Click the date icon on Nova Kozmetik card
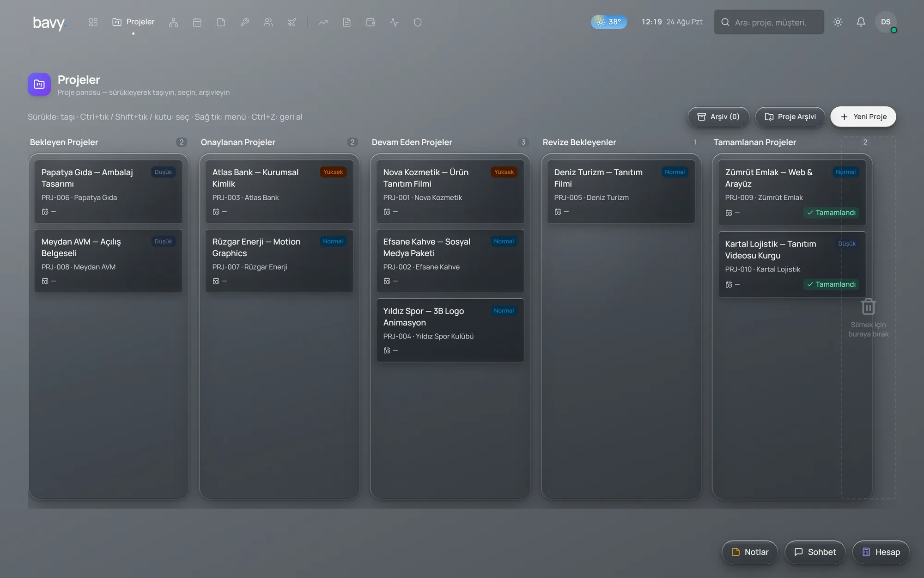 tap(387, 212)
